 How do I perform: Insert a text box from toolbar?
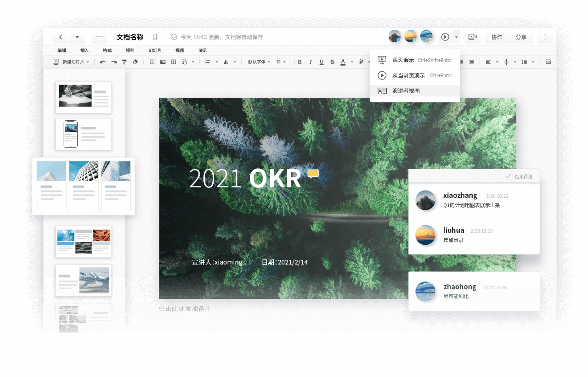pyautogui.click(x=152, y=62)
